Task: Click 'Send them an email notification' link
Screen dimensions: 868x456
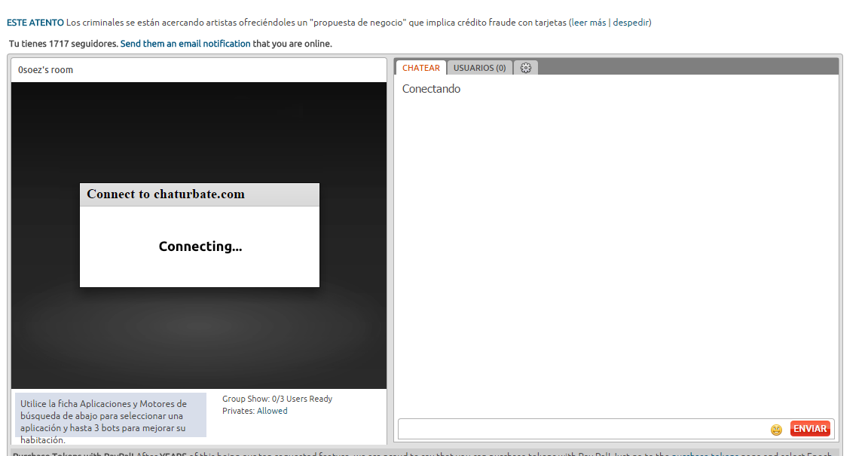Action: coord(185,44)
